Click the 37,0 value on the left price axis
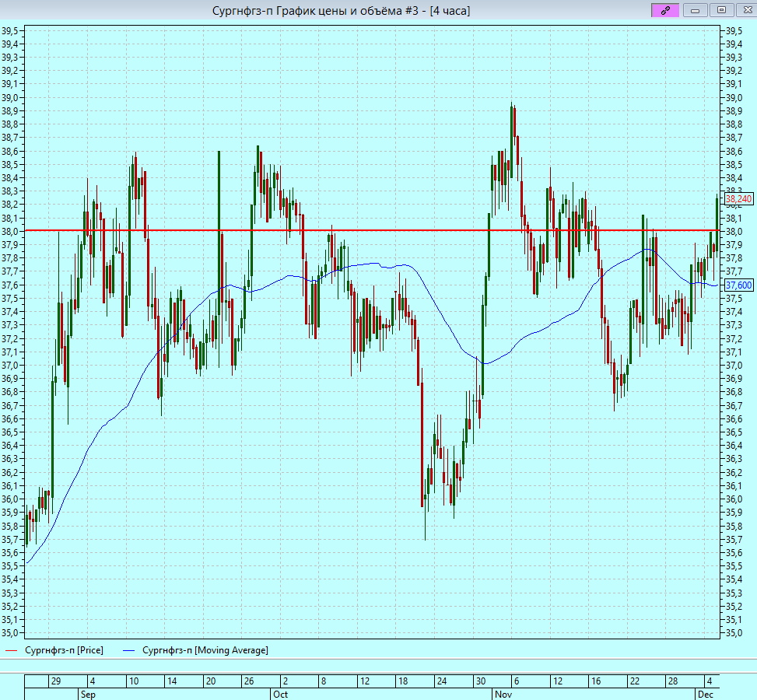This screenshot has width=757, height=700. tap(9, 366)
